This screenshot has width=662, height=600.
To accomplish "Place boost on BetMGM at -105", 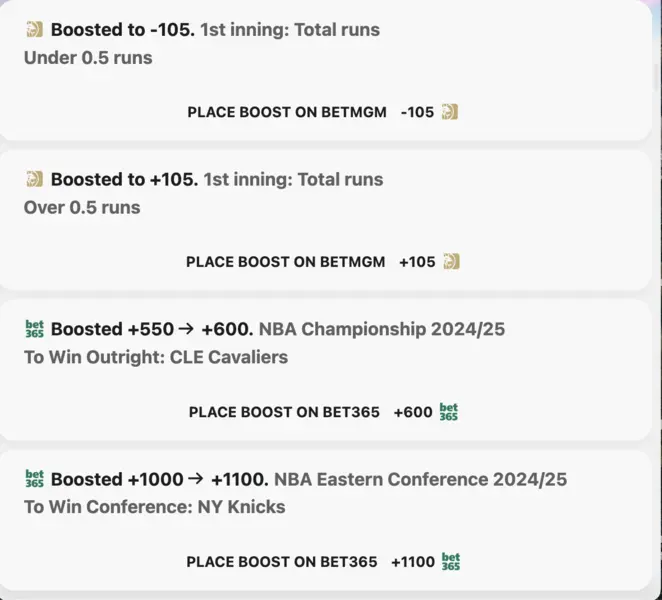I will [x=323, y=112].
